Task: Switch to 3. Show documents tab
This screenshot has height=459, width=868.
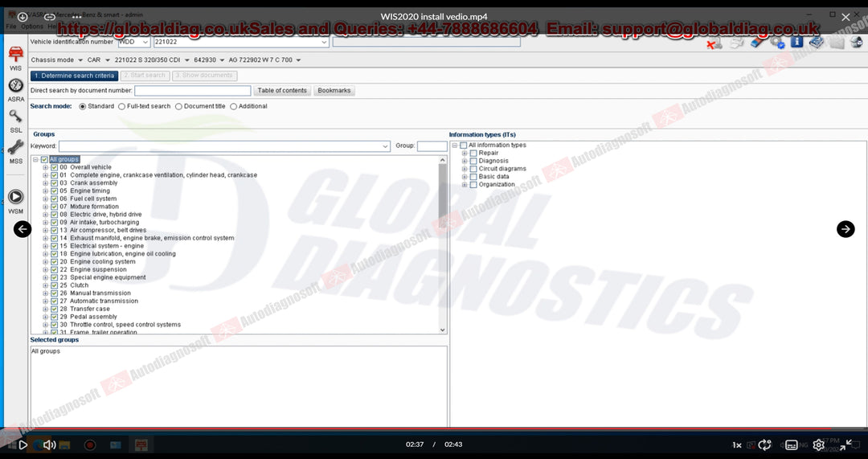Action: coord(204,76)
